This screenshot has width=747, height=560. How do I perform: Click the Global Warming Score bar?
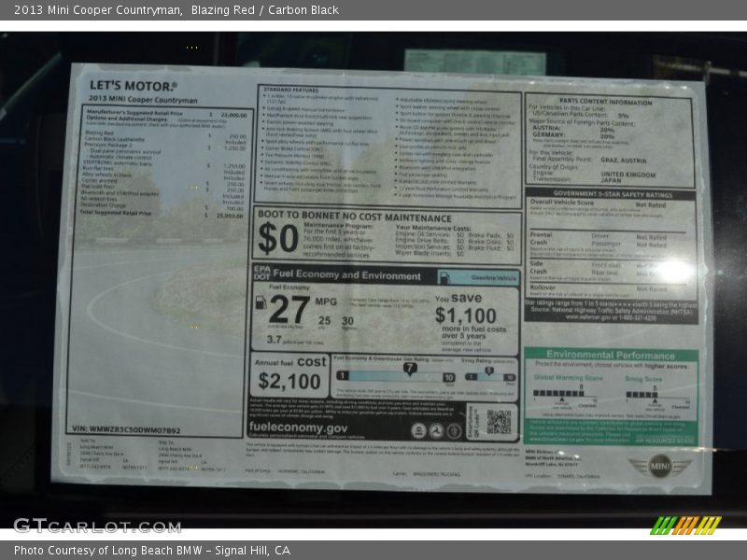[x=558, y=394]
